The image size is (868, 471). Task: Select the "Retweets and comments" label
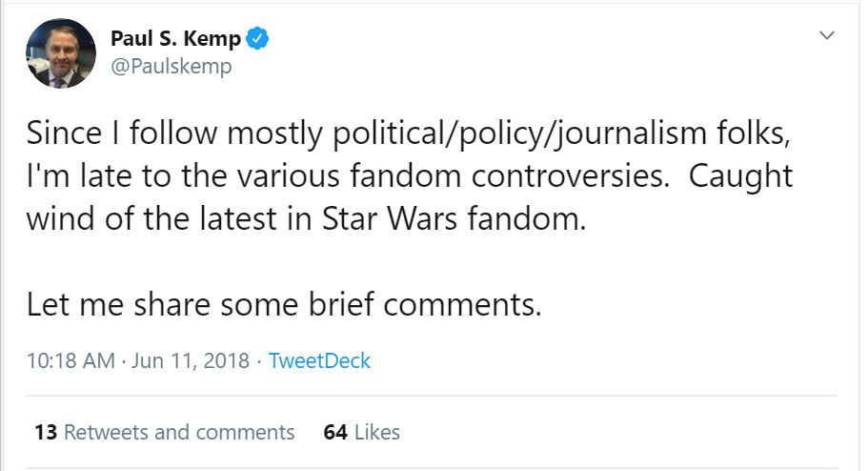(x=179, y=432)
